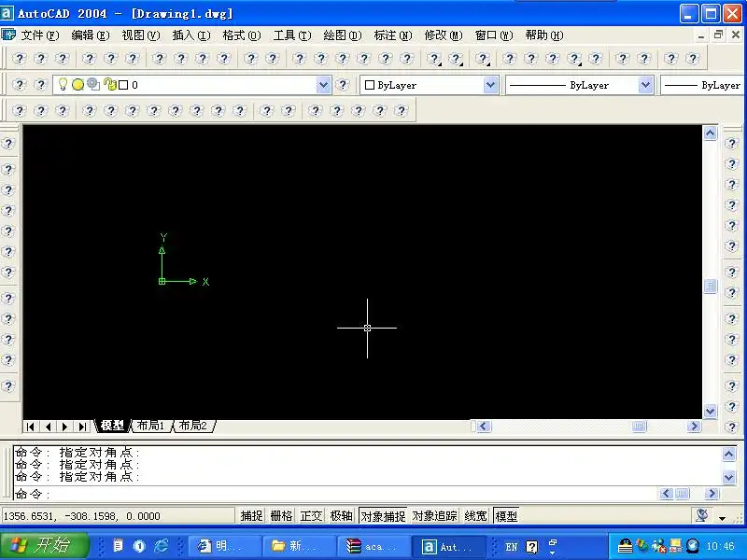This screenshot has height=560, width=747.
Task: Click the coordinates readout in status bar
Action: 118,516
